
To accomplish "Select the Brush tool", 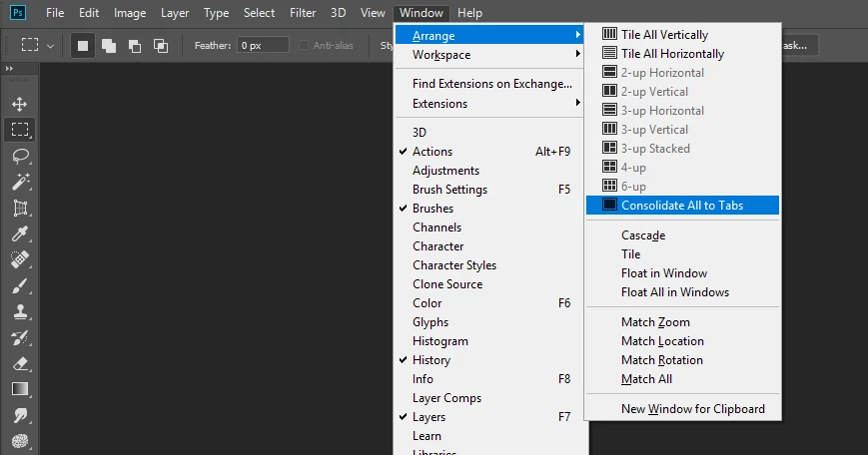I will click(20, 285).
